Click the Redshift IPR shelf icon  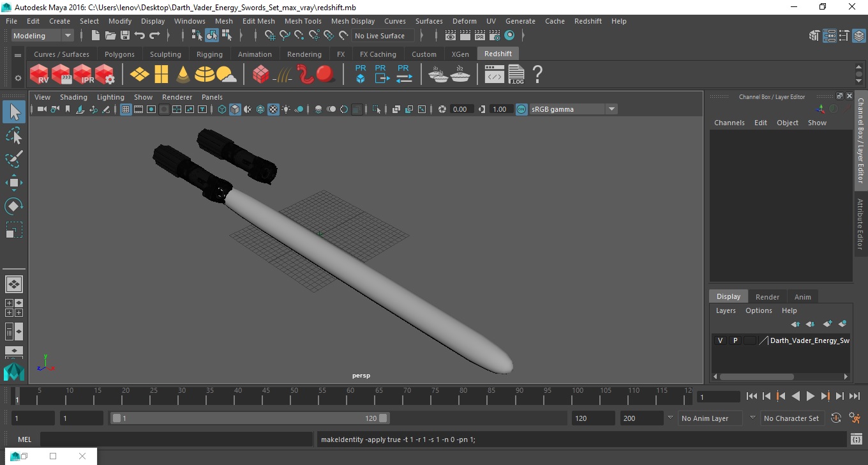pos(83,75)
